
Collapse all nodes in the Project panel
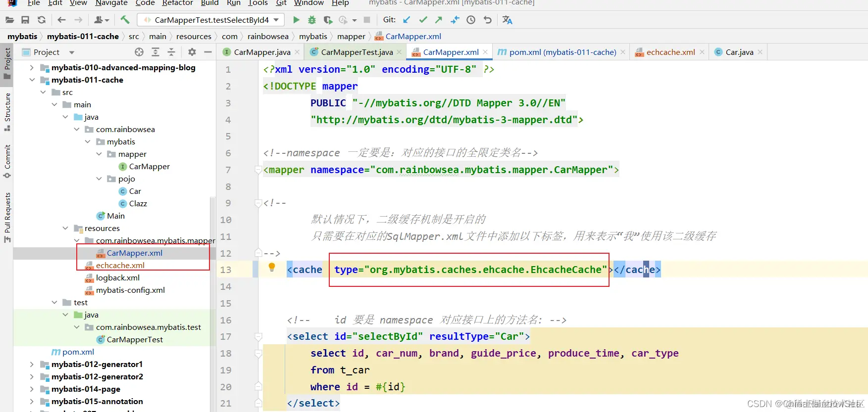[x=171, y=52]
